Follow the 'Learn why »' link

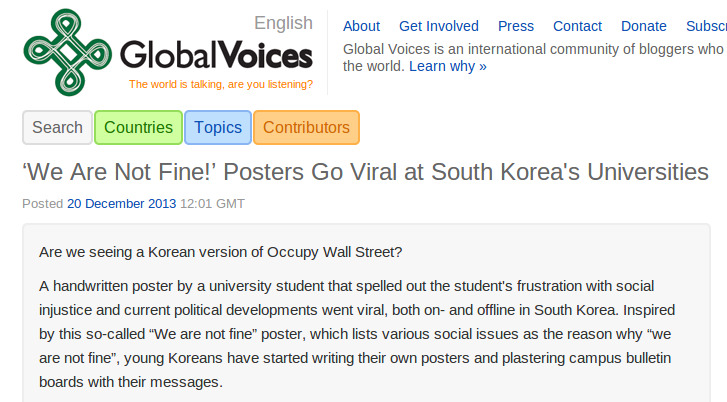coord(447,66)
